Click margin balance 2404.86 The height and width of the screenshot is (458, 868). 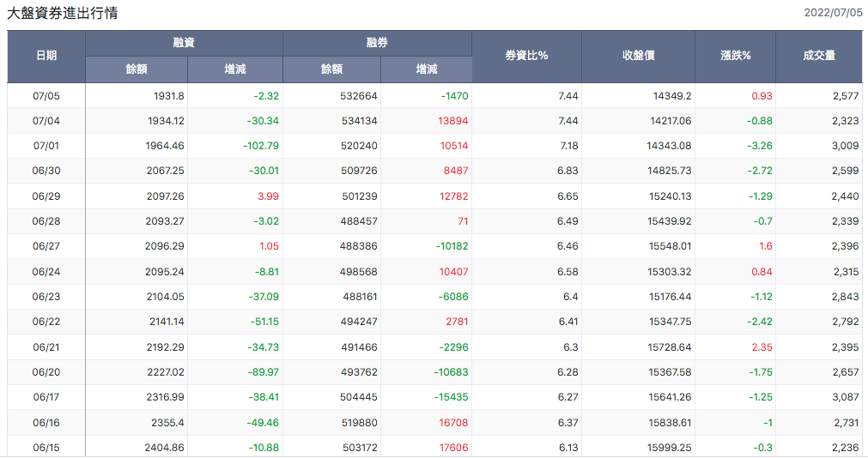pos(164,448)
